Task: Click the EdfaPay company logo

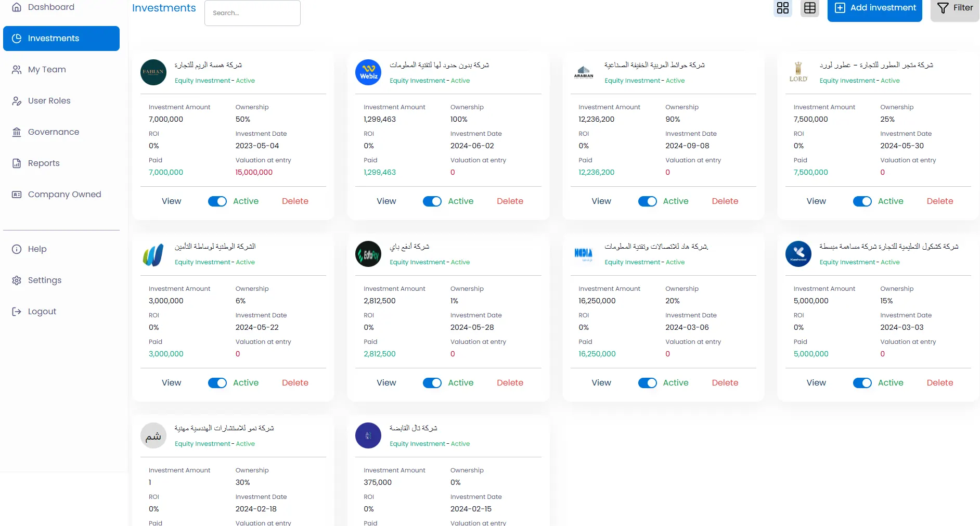Action: pyautogui.click(x=368, y=254)
